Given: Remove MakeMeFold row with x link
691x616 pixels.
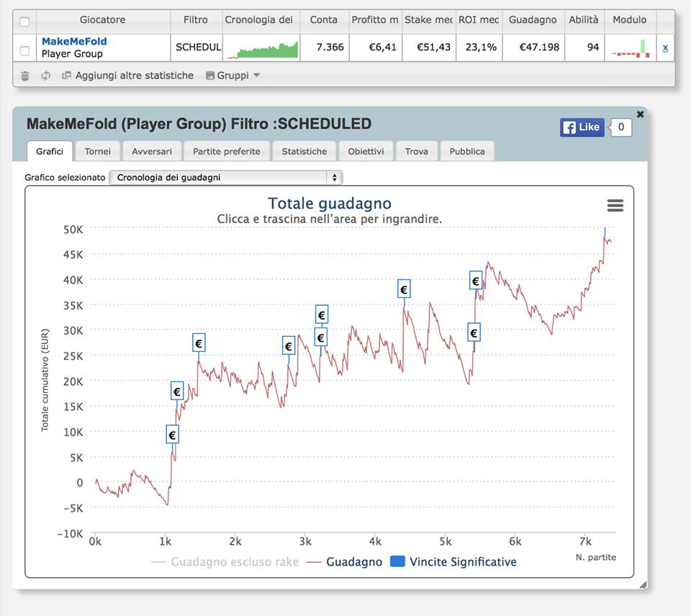Looking at the screenshot, I should [665, 47].
